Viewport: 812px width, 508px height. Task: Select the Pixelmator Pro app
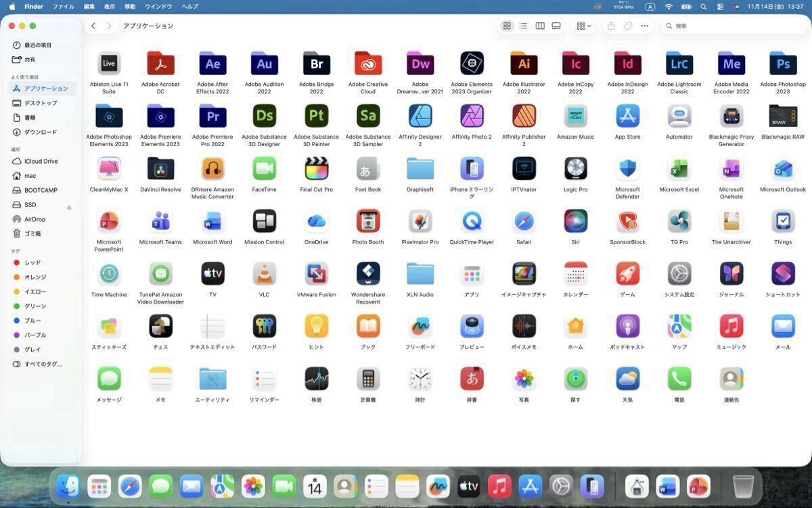tap(420, 221)
